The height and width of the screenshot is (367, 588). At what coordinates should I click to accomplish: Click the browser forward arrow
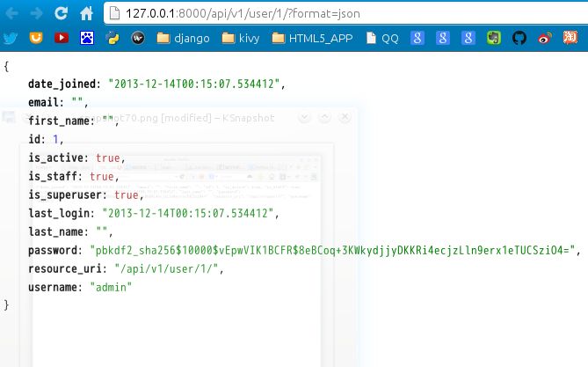36,13
